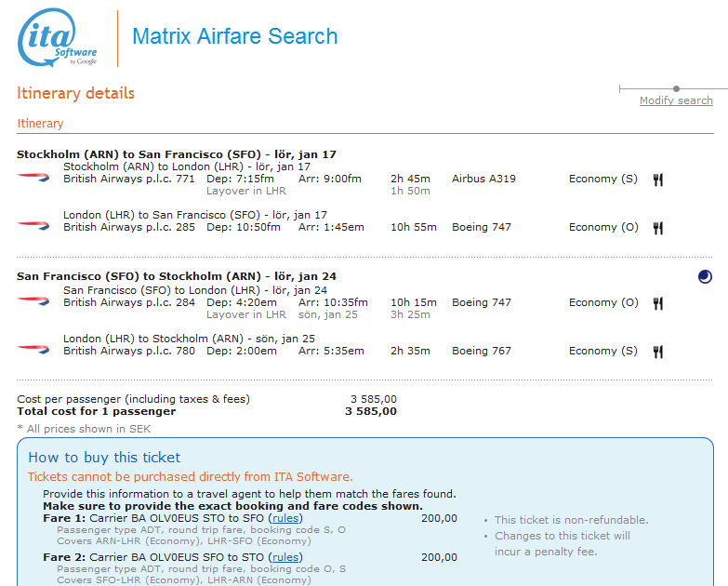Click meal icon for flight BA 771
728x586 pixels.
[x=657, y=180]
